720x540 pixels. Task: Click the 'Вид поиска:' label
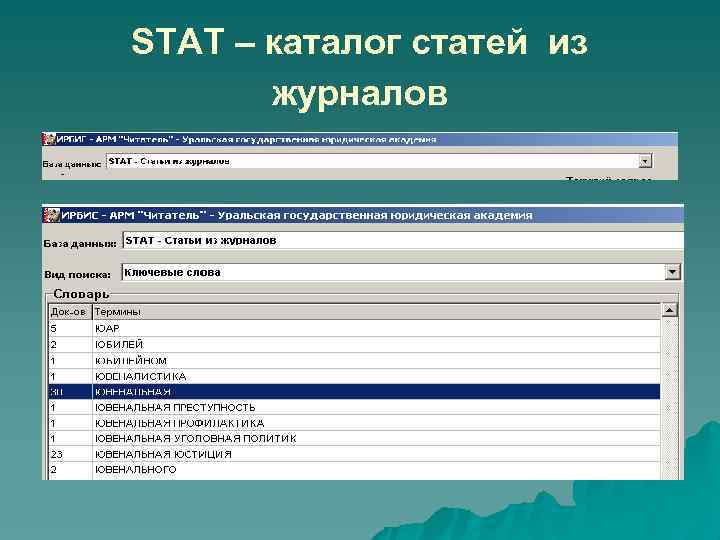pyautogui.click(x=77, y=275)
